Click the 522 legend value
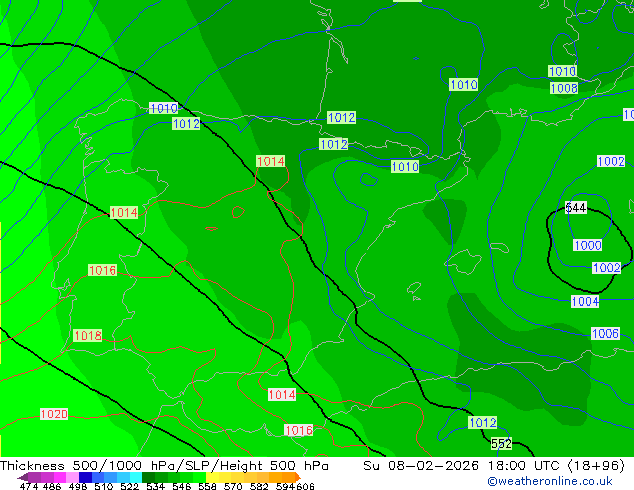634x490 pixels. (129, 486)
